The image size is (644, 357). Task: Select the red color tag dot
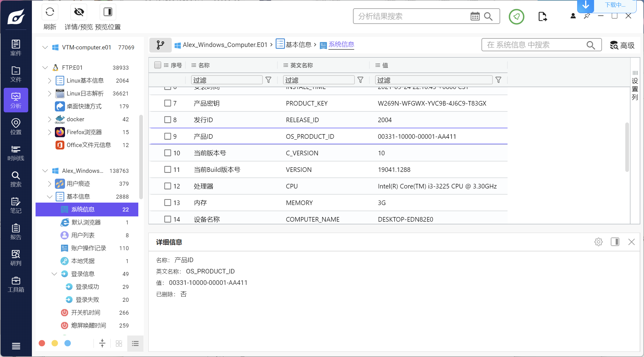click(42, 343)
